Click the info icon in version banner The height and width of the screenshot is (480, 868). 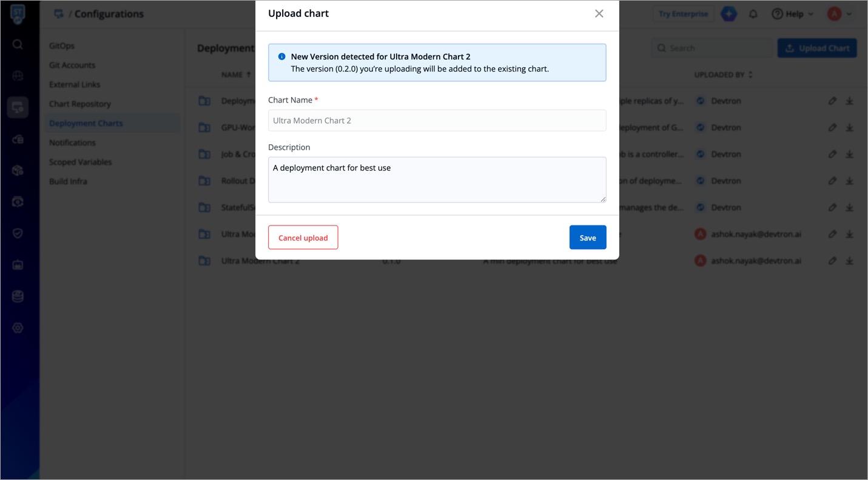click(x=281, y=57)
